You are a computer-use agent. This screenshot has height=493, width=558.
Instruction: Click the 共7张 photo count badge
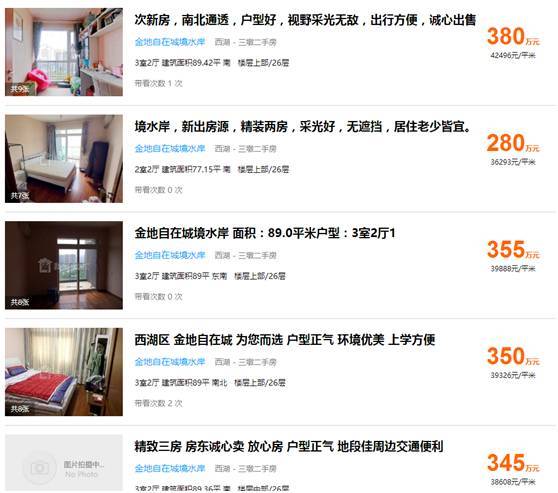tap(20, 195)
